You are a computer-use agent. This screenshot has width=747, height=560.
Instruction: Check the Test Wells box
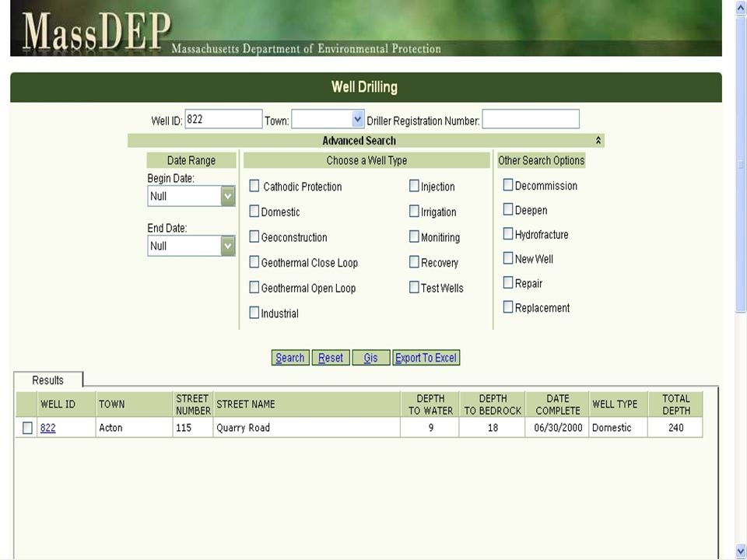(x=414, y=287)
